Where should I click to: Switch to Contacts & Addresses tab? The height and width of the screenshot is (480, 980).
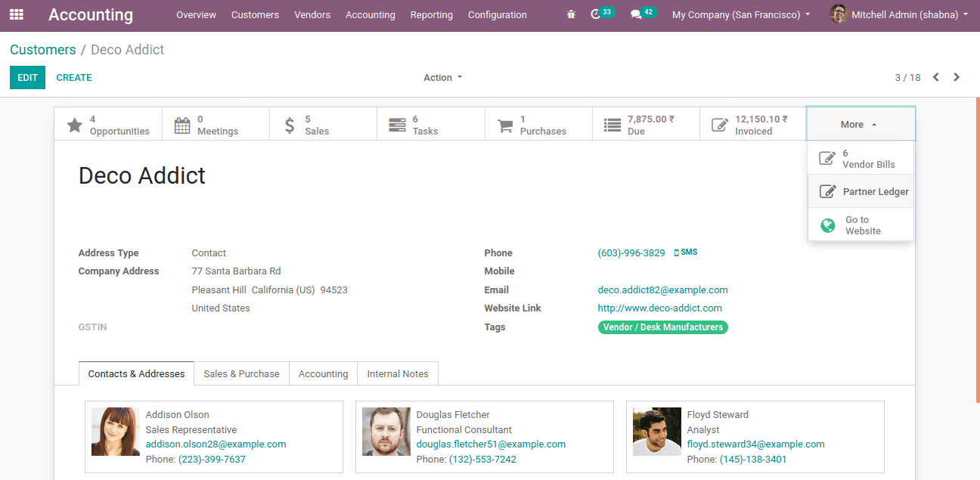point(136,373)
